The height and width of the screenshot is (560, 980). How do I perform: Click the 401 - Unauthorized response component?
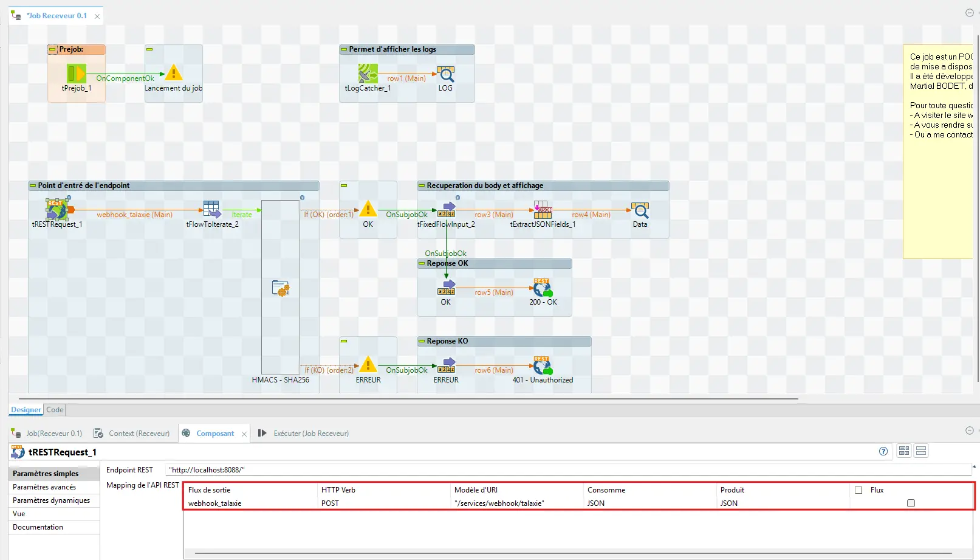coord(541,365)
